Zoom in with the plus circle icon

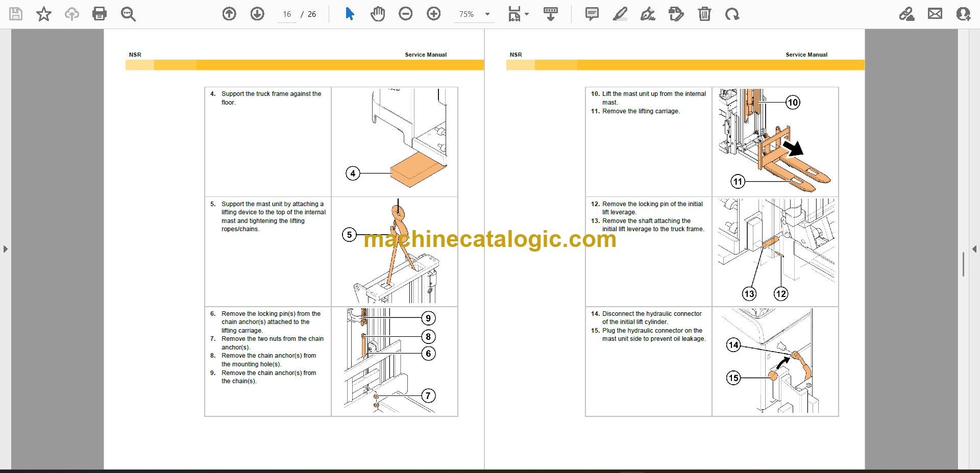(x=434, y=14)
